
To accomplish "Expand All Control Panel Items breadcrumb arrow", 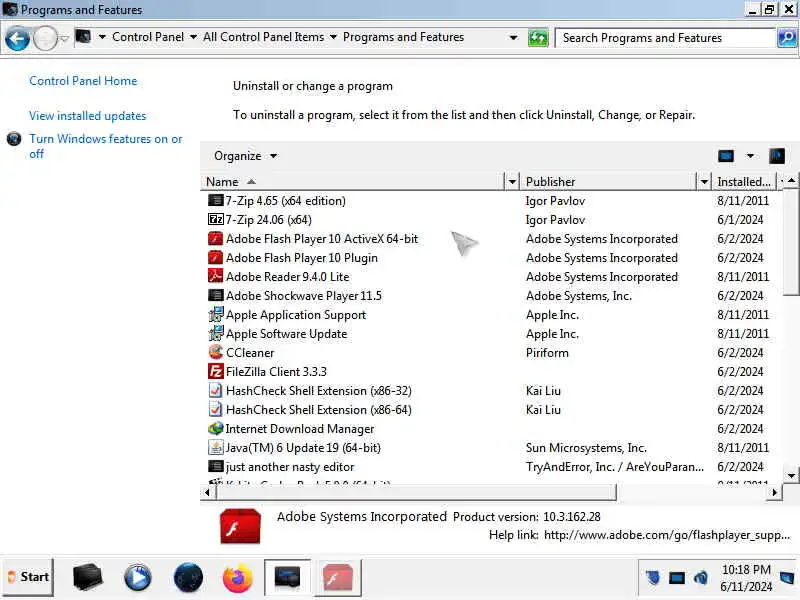I will (x=333, y=37).
